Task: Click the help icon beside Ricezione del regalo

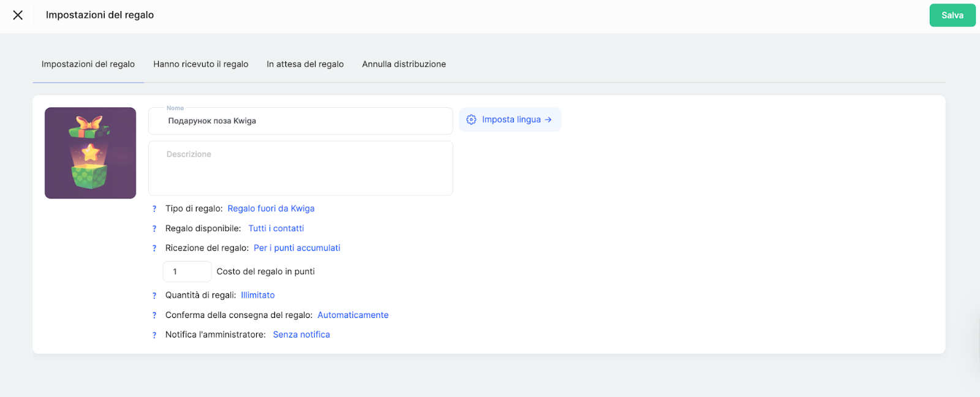Action: pyautogui.click(x=154, y=248)
